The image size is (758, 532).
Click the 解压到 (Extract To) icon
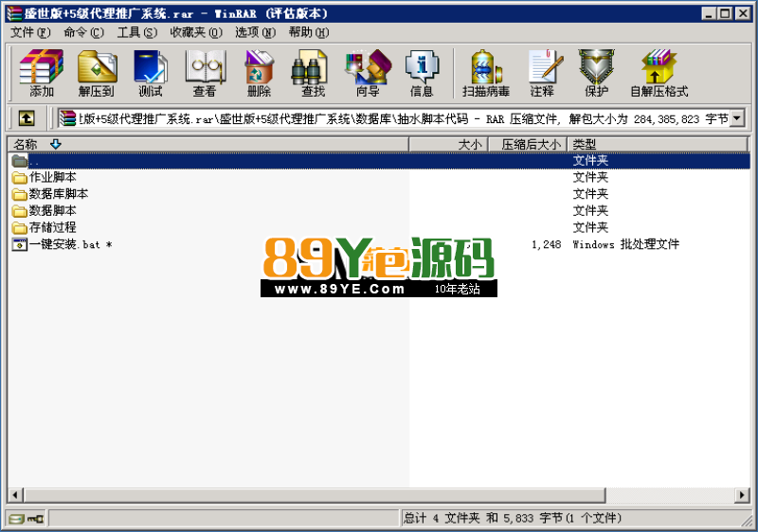[x=96, y=74]
